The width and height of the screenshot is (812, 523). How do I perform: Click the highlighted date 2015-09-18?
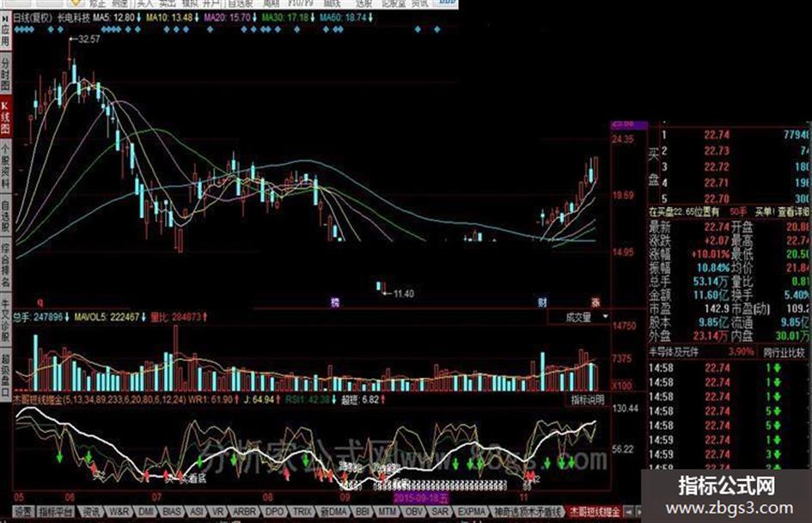(x=420, y=498)
